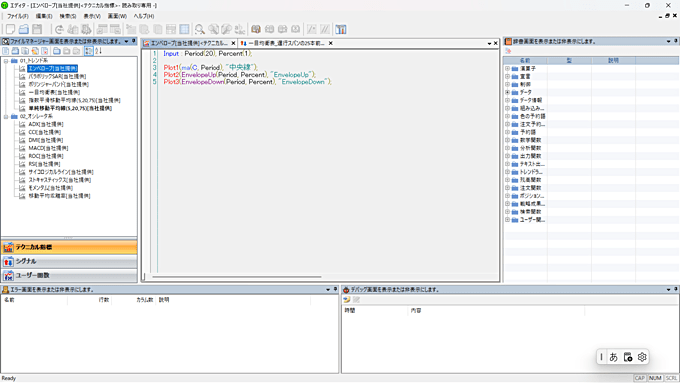Screen dimensions: 680x383
Task: Click the 説明 column header in error panel
Action: click(234, 300)
